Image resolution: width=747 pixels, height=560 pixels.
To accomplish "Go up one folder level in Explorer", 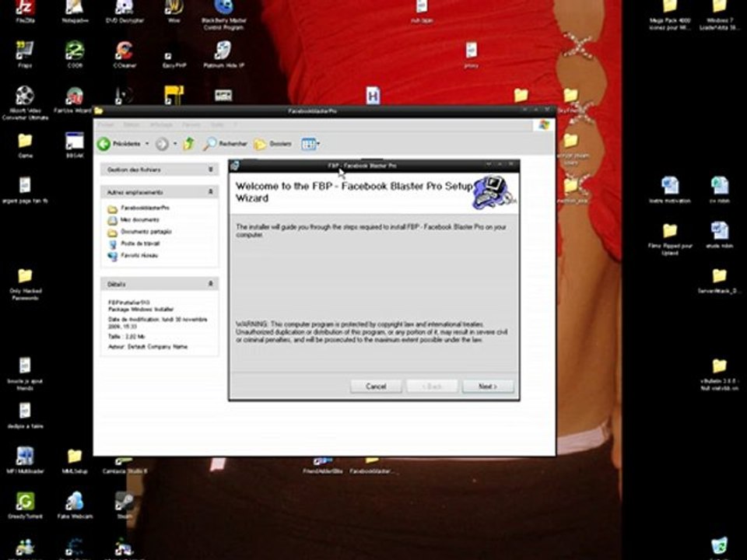I will (189, 143).
